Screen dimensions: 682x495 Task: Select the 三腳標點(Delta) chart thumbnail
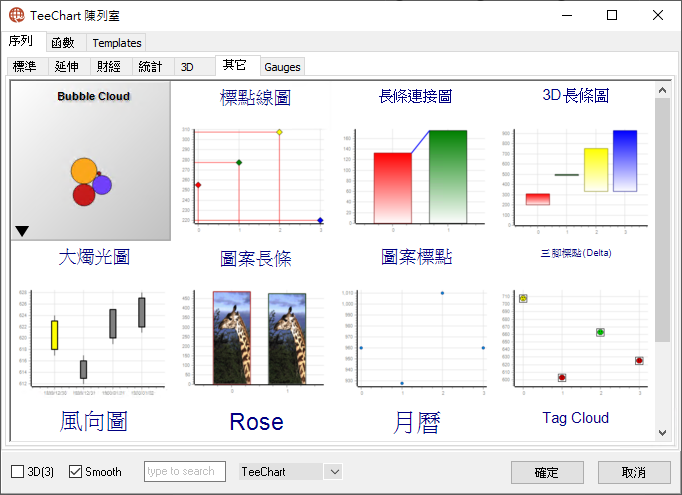575,322
